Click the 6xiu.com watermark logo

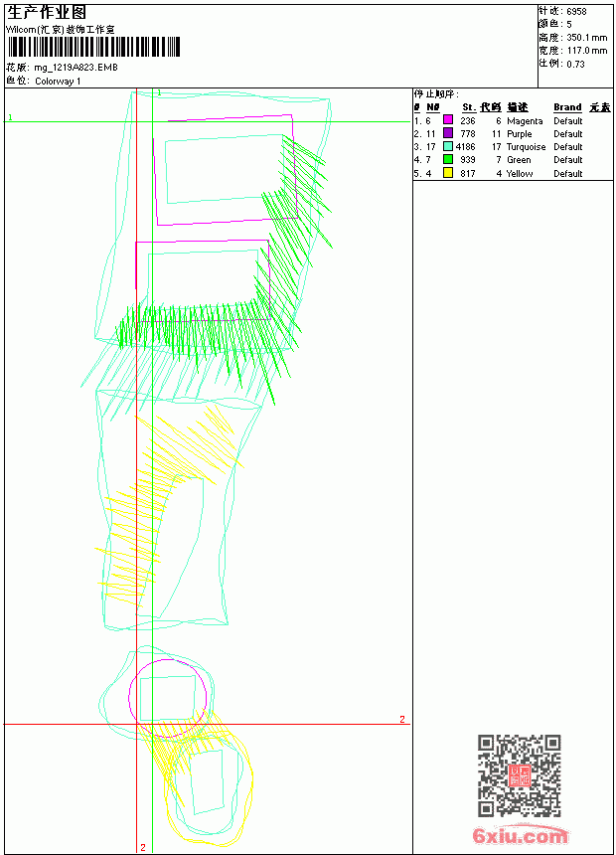(520, 835)
